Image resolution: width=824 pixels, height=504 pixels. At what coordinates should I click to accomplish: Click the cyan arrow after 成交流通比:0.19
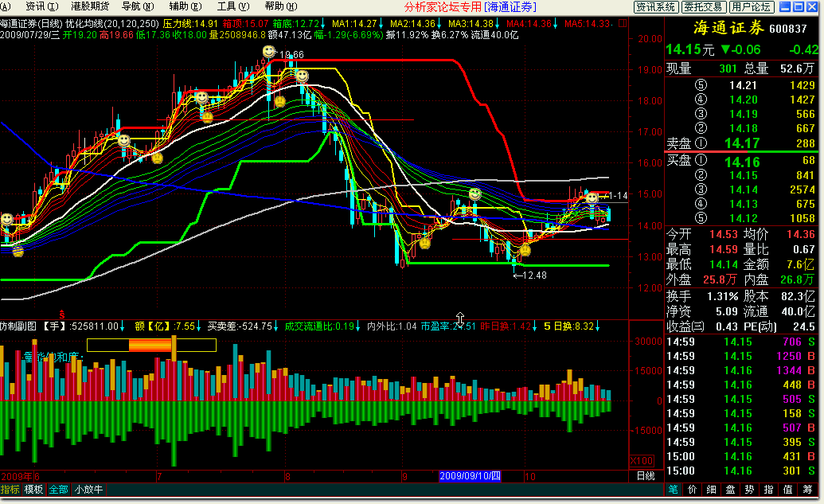click(358, 326)
